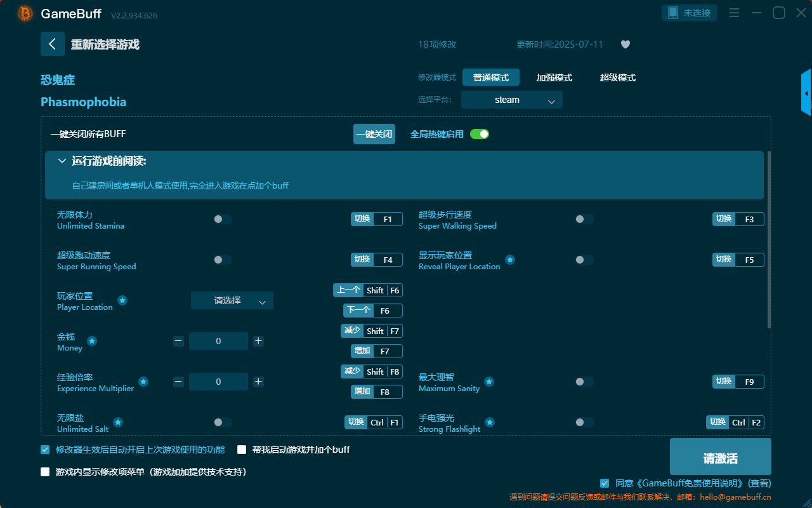
Task: Enable the Unlimited Stamina toggle
Action: point(222,218)
